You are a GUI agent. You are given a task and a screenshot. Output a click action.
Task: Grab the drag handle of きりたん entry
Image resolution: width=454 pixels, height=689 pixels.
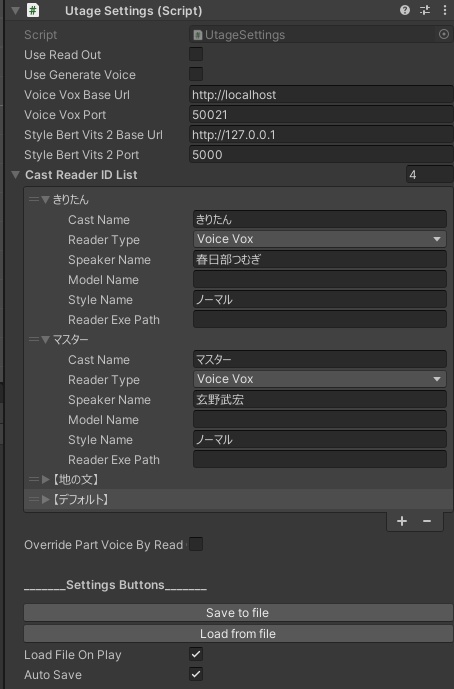click(34, 199)
